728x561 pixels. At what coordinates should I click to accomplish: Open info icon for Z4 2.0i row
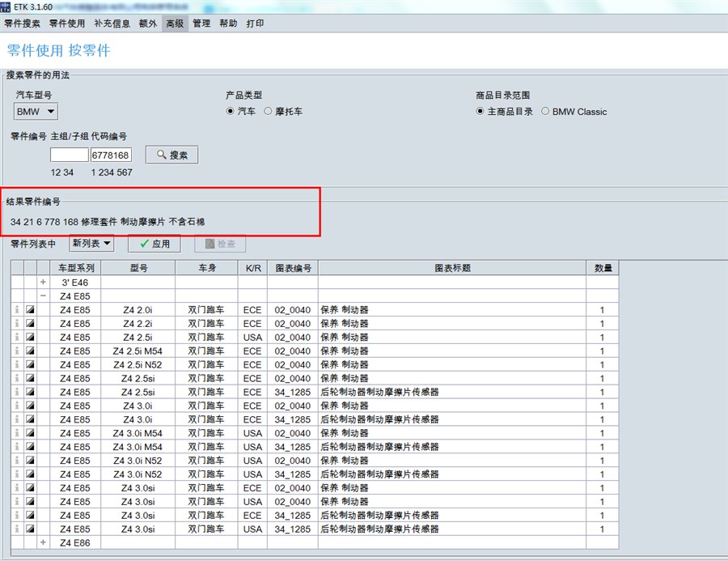(x=17, y=309)
